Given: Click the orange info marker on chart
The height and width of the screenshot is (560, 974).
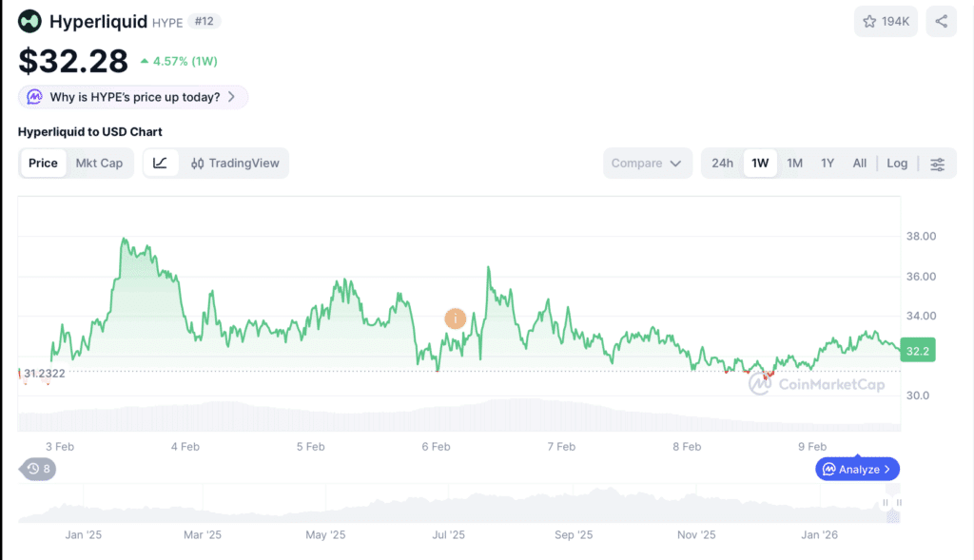Looking at the screenshot, I should coord(456,319).
